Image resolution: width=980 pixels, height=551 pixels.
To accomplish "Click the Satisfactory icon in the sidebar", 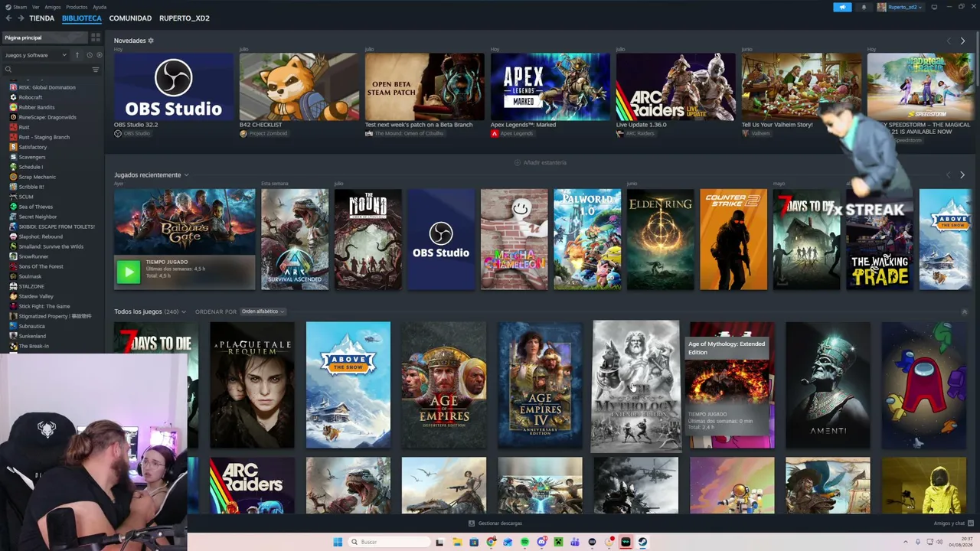I will click(13, 147).
